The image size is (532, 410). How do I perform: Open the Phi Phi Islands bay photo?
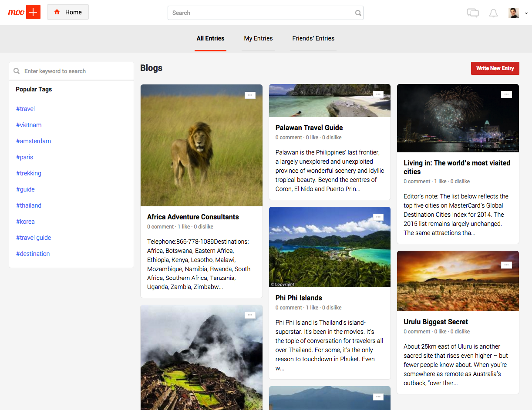(330, 247)
